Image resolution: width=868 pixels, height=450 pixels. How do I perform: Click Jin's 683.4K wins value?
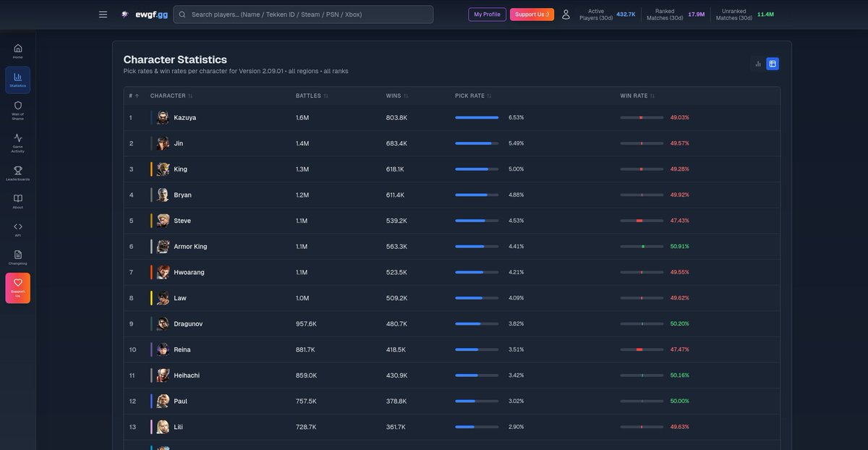pos(396,143)
